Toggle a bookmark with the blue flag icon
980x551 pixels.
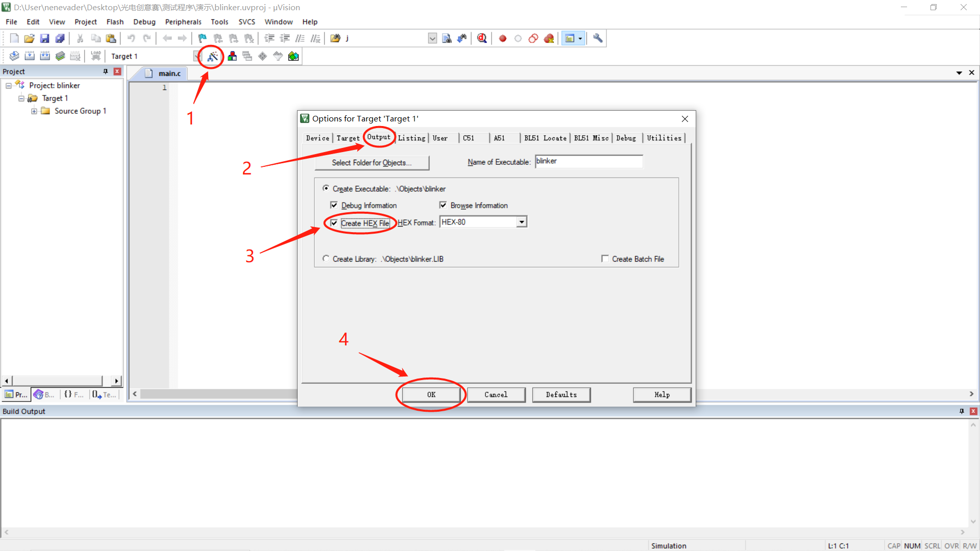[x=203, y=38]
